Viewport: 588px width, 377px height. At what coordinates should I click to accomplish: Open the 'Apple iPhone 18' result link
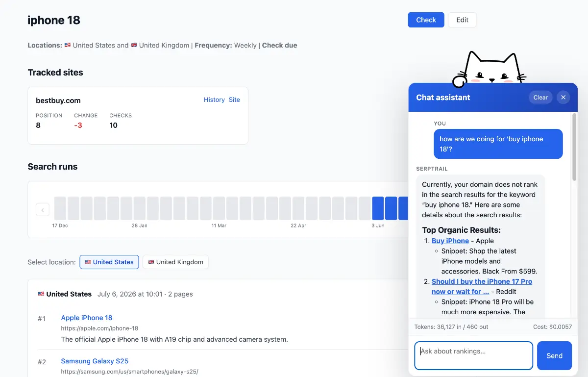[87, 318]
